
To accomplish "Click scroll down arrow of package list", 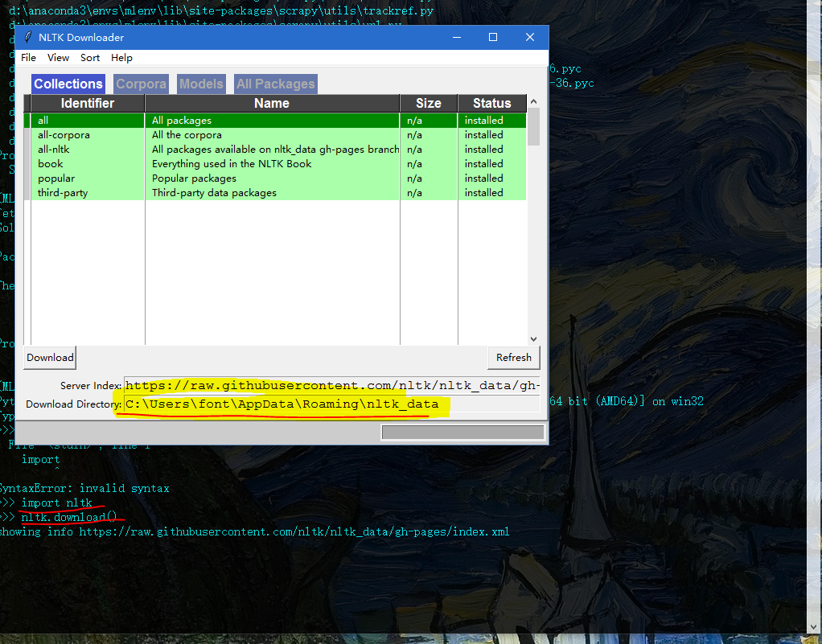I will click(534, 339).
